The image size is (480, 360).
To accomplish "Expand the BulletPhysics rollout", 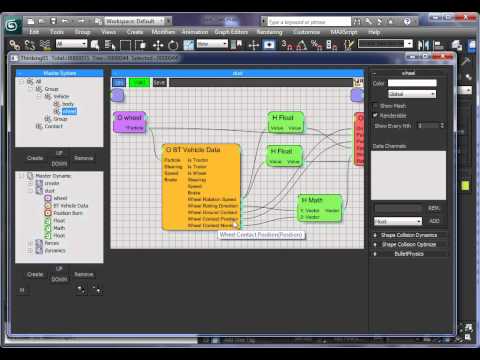I will (x=409, y=254).
